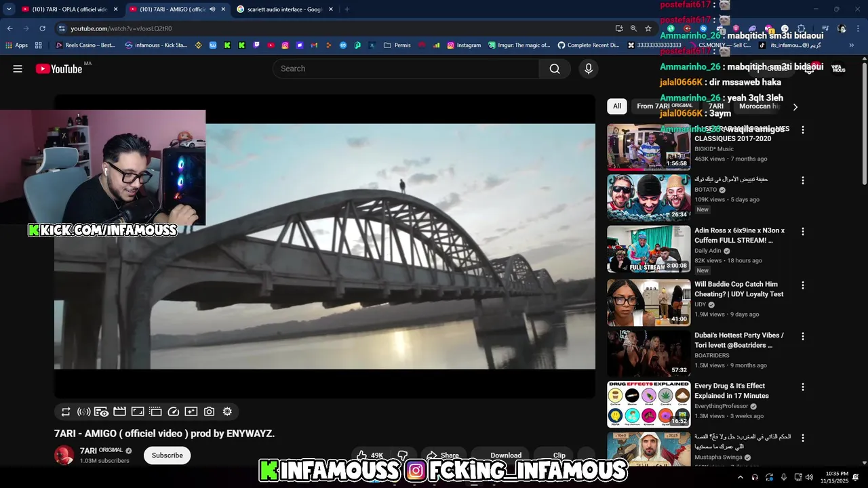Image resolution: width=868 pixels, height=488 pixels.
Task: Click the Clip button
Action: [x=553, y=455]
